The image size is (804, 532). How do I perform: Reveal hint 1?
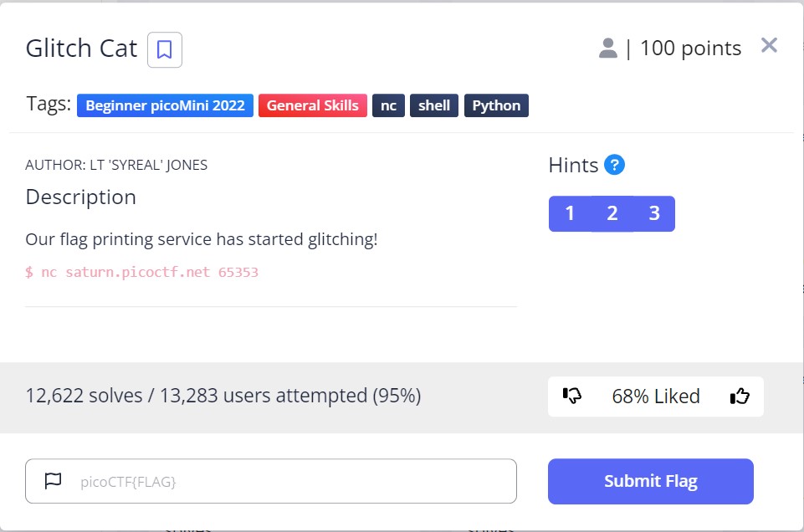(570, 213)
